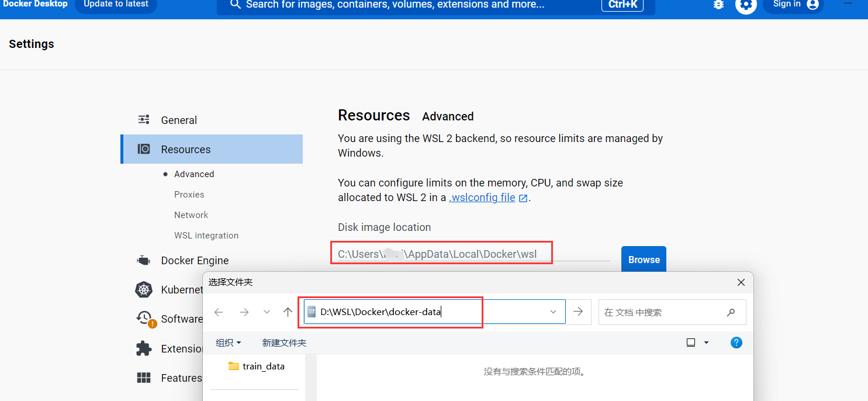The height and width of the screenshot is (401, 868).
Task: Open the recent locations dropdown arrow
Action: point(267,312)
